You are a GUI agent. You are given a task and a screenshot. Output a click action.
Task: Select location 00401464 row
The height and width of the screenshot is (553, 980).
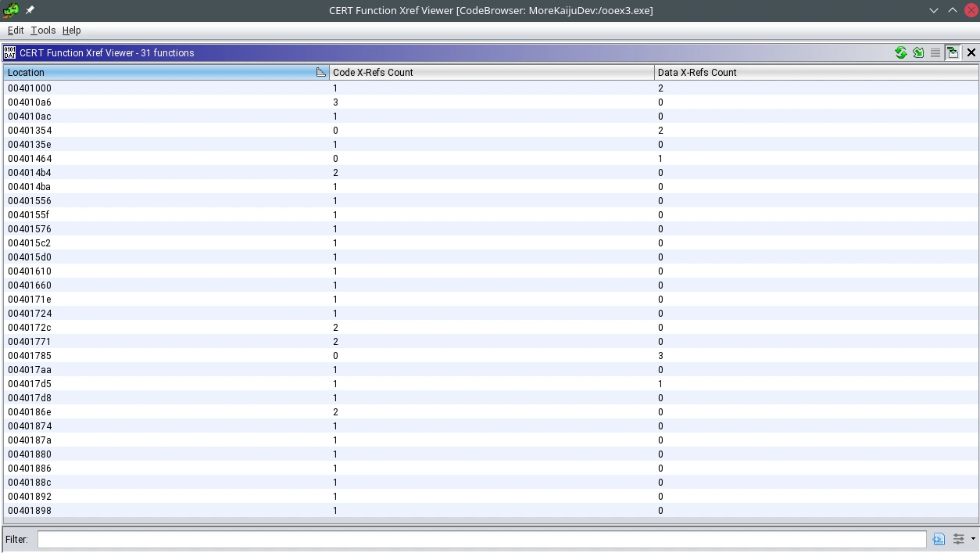coord(490,159)
